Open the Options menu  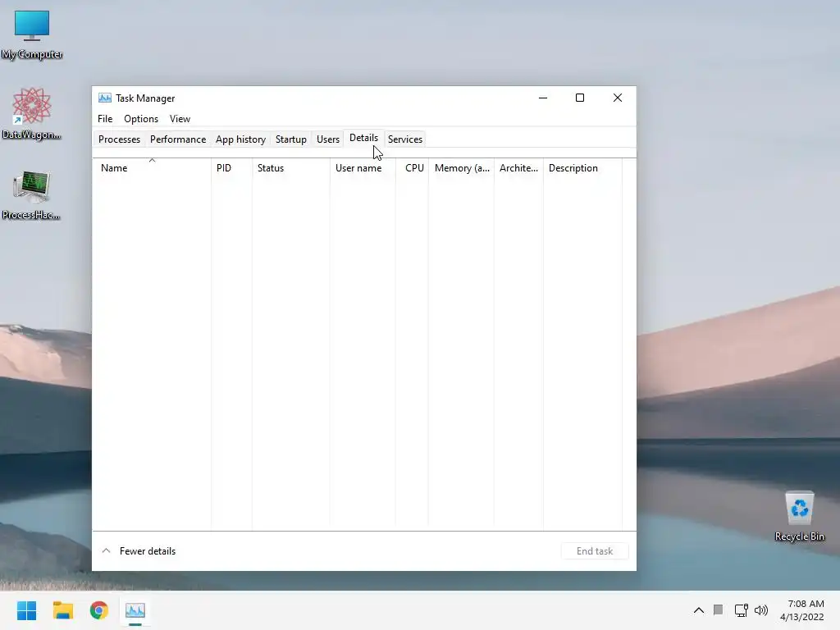141,119
